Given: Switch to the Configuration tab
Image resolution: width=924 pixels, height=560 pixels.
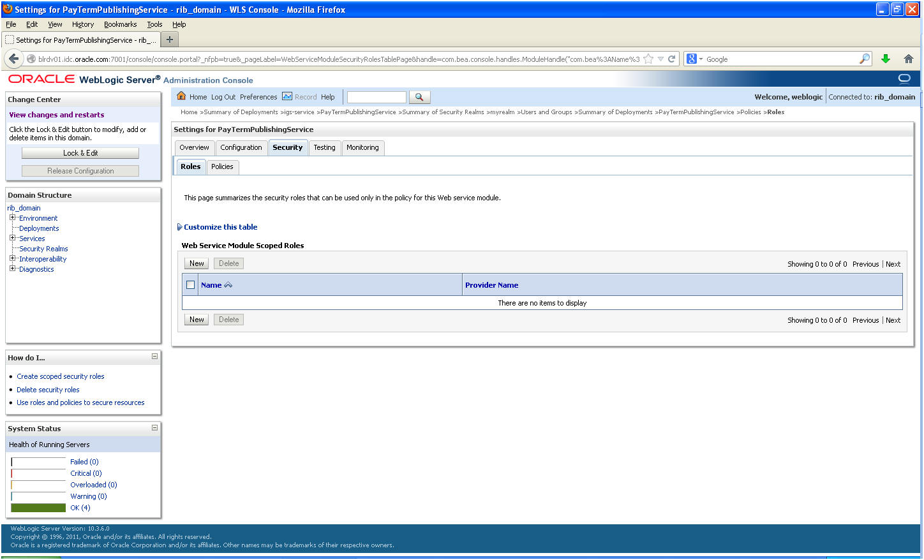Looking at the screenshot, I should coord(241,147).
